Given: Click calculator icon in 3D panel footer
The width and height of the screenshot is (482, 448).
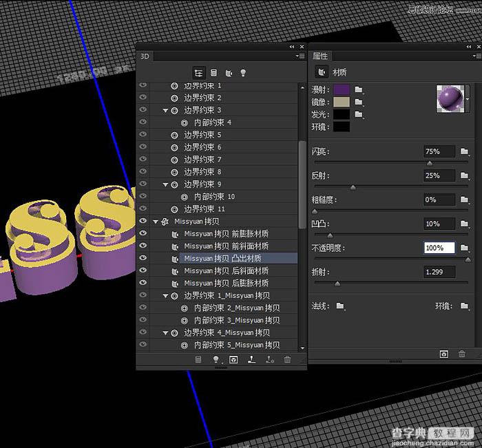Looking at the screenshot, I should point(198,359).
